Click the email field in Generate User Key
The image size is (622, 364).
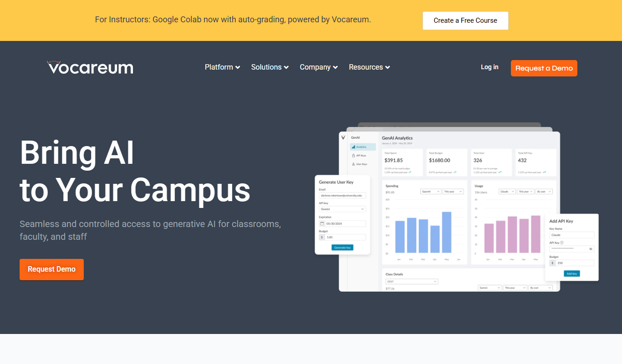342,195
